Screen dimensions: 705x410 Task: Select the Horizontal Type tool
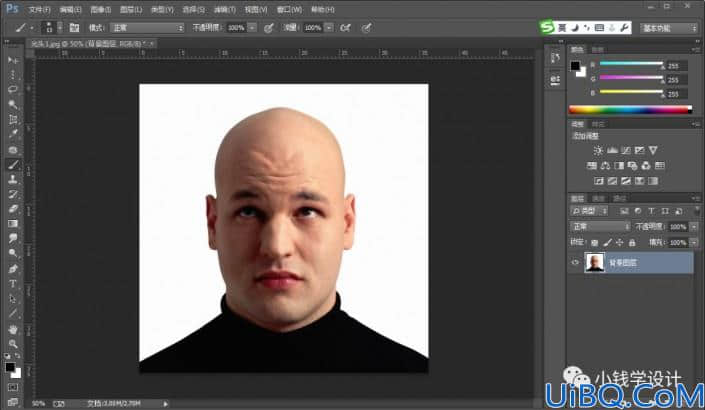point(13,284)
